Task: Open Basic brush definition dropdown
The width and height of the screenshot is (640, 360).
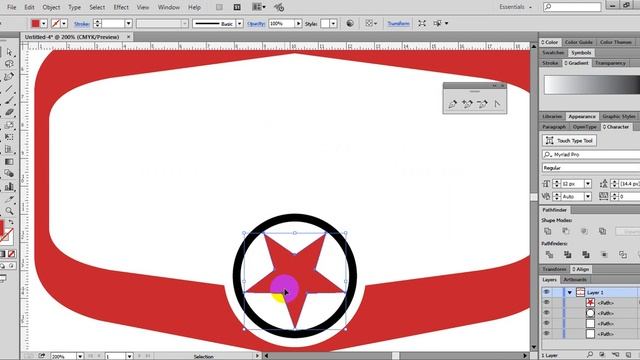Action: [x=240, y=24]
